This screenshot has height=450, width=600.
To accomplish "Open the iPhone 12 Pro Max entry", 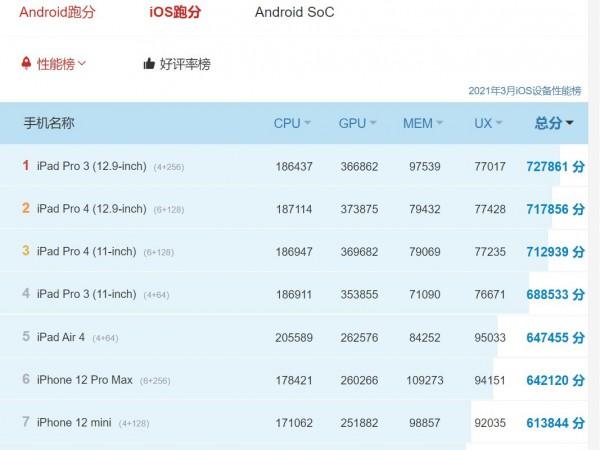I will click(x=85, y=380).
